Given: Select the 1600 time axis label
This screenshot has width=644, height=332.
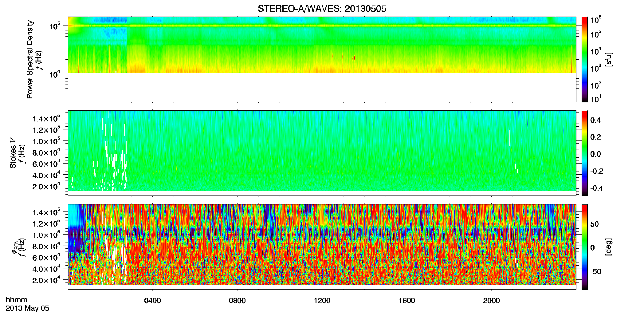Looking at the screenshot, I should [x=407, y=301].
